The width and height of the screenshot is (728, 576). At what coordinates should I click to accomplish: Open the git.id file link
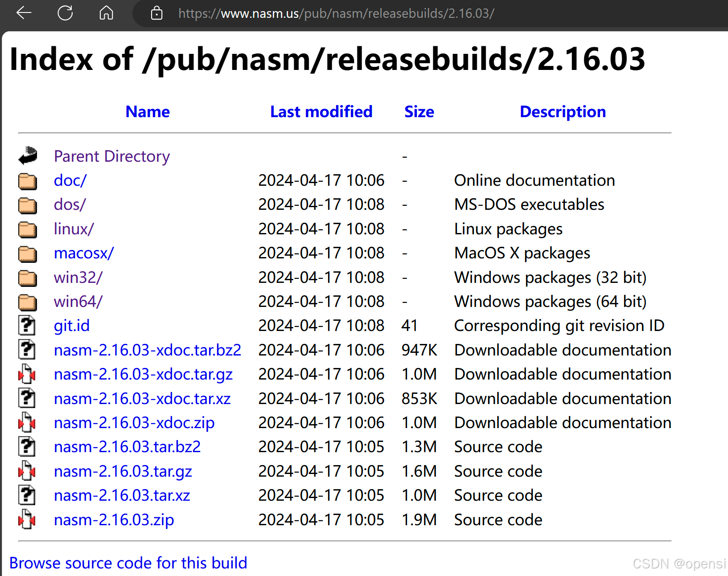tap(72, 326)
